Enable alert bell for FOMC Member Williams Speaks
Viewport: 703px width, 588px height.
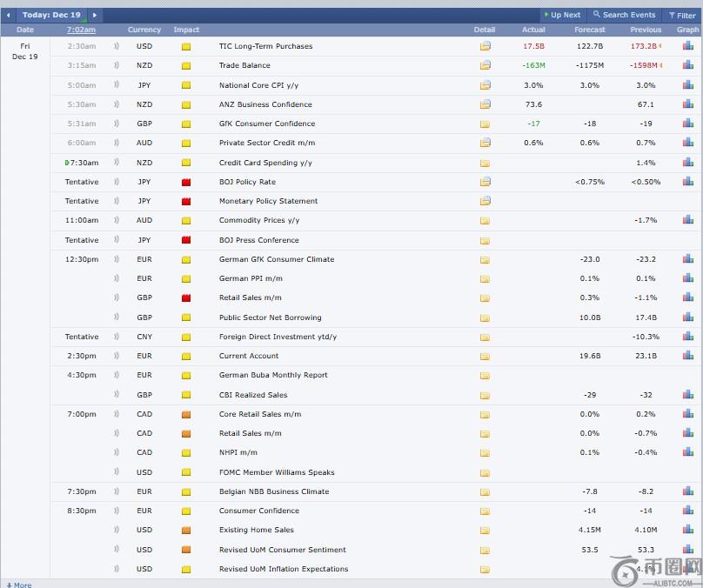(x=117, y=472)
